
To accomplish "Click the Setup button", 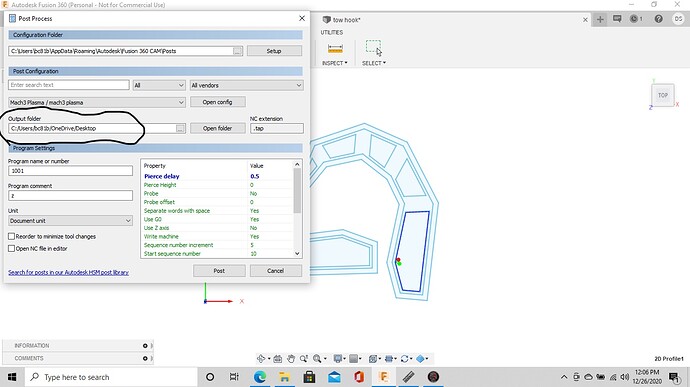I will (x=274, y=51).
